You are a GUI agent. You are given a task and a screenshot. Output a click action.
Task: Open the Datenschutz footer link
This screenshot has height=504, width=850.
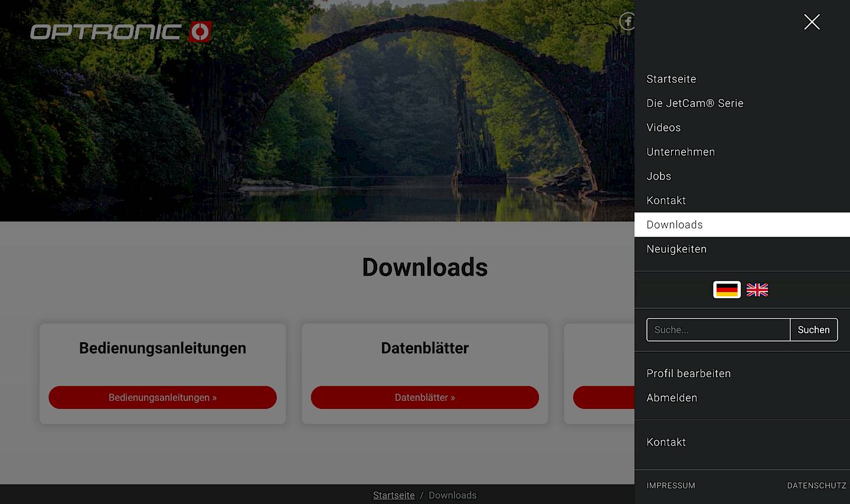pos(816,486)
